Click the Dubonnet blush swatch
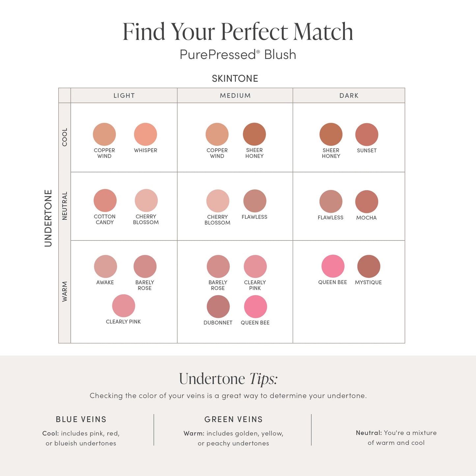476x476 pixels. [218, 307]
